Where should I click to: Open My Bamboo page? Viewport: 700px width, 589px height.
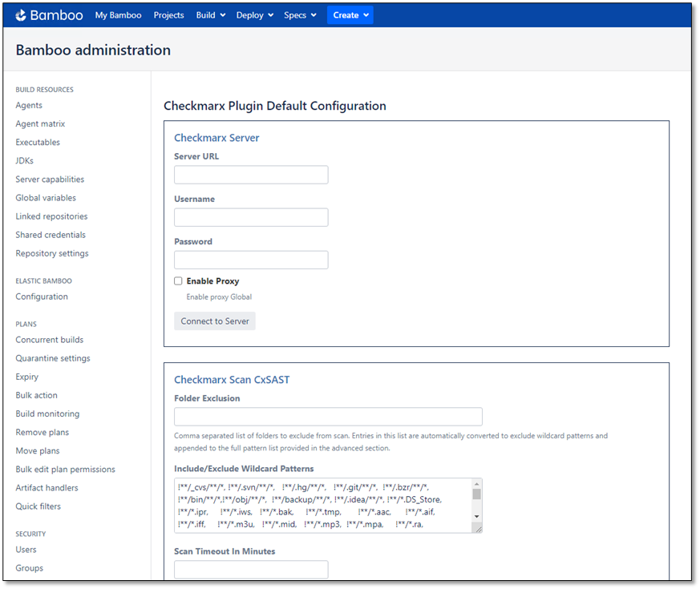click(119, 15)
